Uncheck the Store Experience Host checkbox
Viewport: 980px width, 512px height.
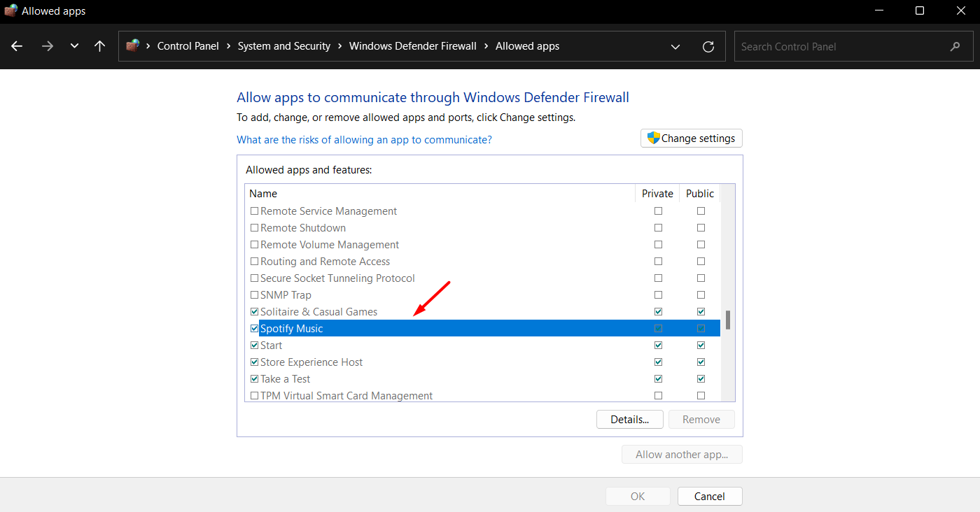pos(255,362)
